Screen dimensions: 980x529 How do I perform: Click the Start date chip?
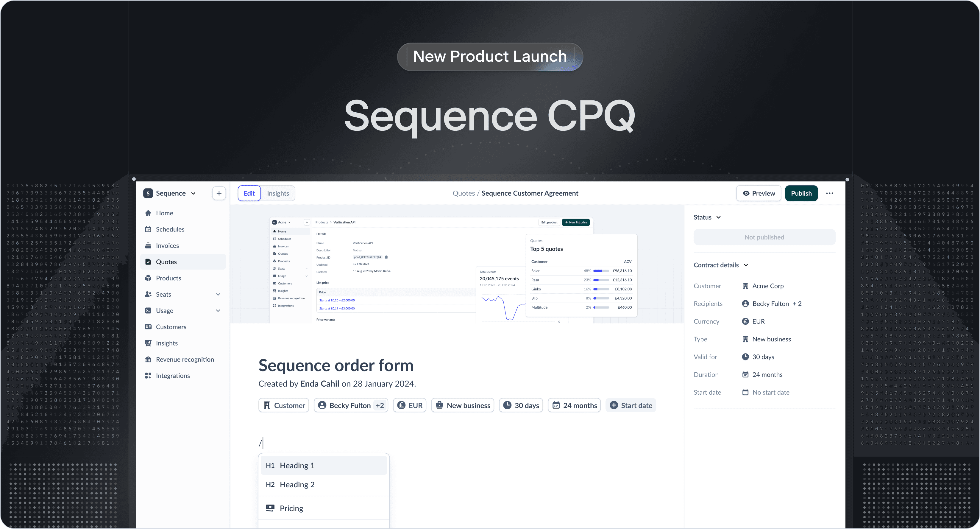point(631,405)
